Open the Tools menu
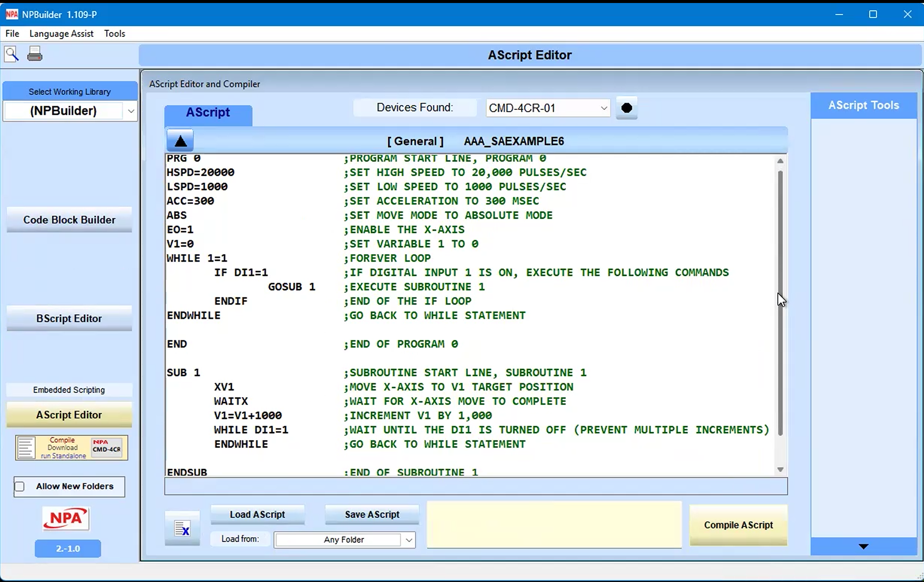Viewport: 924px width, 582px height. tap(115, 33)
